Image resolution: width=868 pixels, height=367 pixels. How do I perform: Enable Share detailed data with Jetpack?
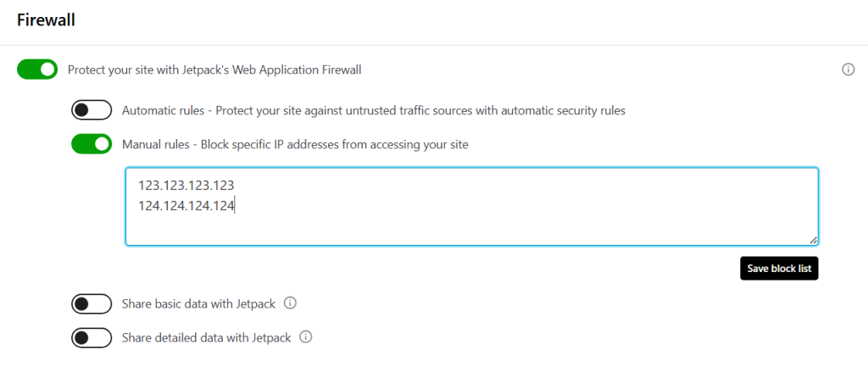pos(92,337)
